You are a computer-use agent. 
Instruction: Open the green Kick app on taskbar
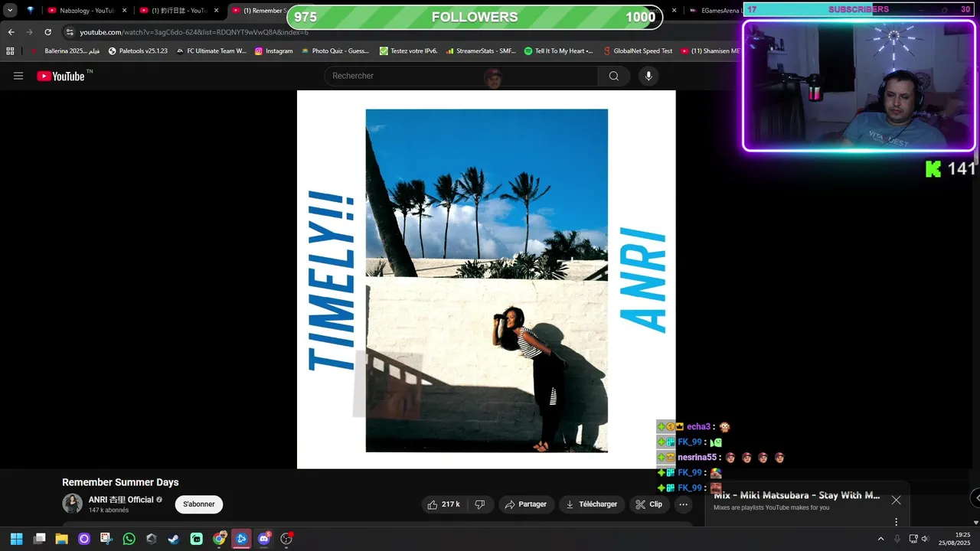[x=196, y=539]
